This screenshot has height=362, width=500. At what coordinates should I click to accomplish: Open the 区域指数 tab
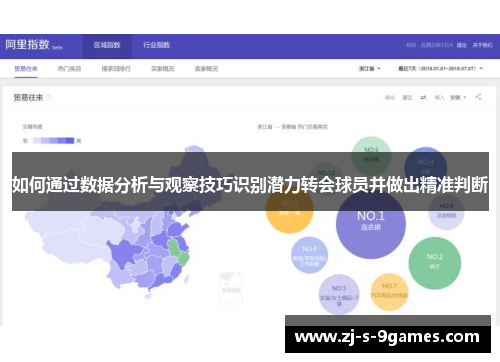[x=107, y=45]
